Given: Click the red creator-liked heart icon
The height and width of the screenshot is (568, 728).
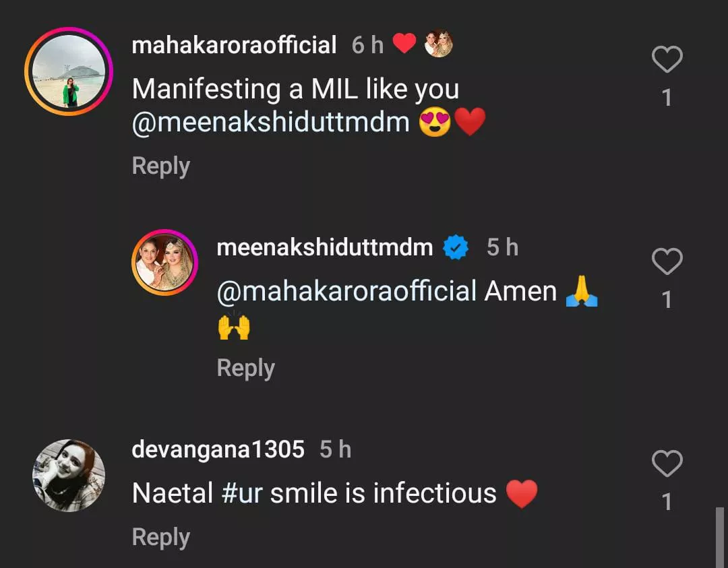Looking at the screenshot, I should coord(404,44).
